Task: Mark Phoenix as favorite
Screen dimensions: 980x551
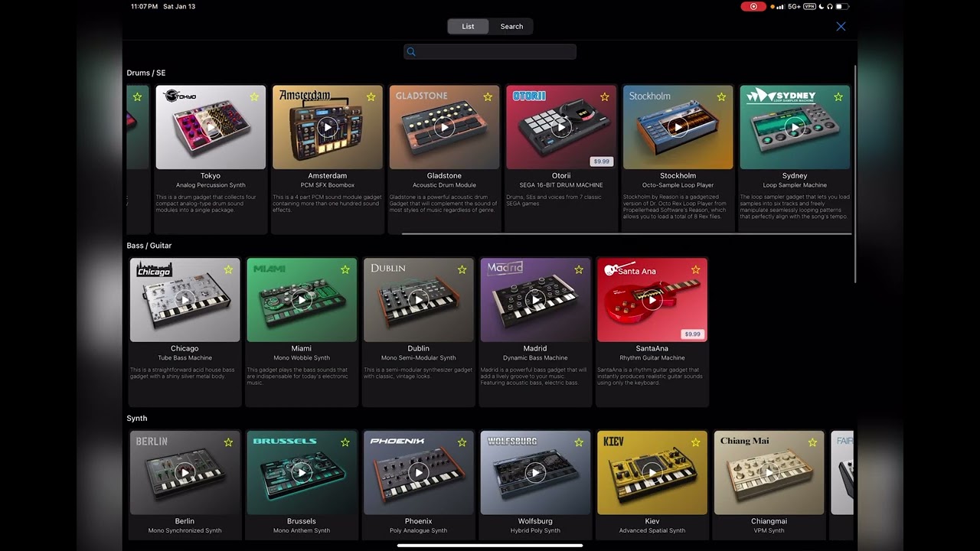Action: [462, 442]
